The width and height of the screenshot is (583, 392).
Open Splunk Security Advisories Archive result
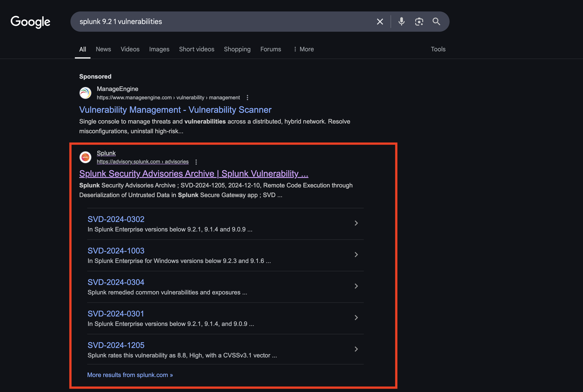tap(194, 174)
